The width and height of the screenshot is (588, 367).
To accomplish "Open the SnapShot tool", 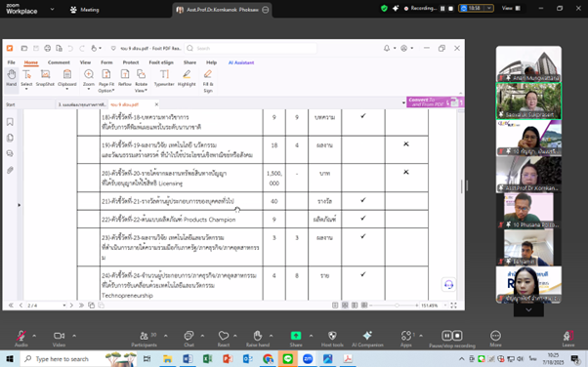I will tap(45, 78).
